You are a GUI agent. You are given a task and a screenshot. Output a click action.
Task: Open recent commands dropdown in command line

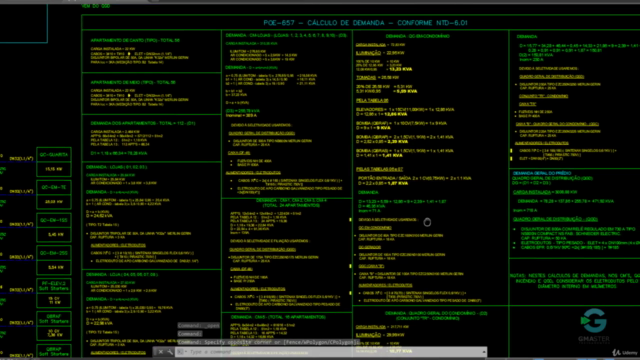tap(181, 352)
